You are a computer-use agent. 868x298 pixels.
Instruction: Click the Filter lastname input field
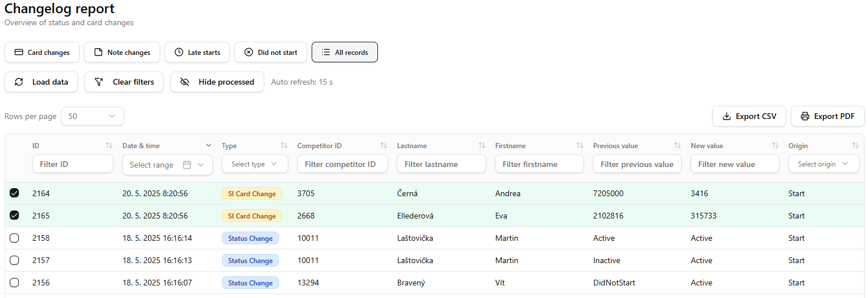point(441,164)
